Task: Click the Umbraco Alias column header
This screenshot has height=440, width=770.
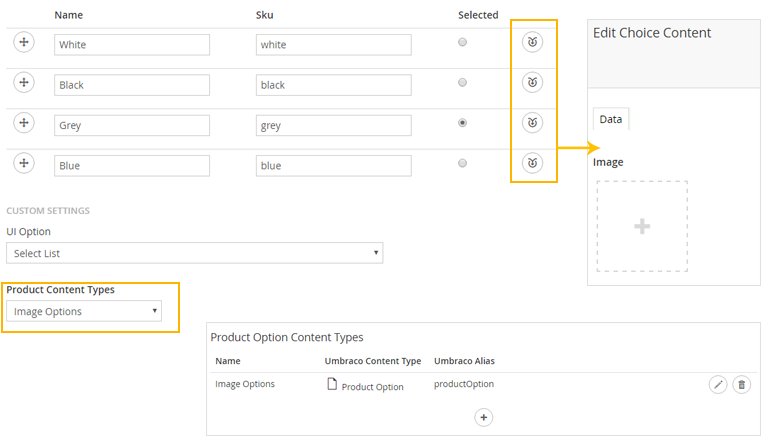Action: [464, 361]
